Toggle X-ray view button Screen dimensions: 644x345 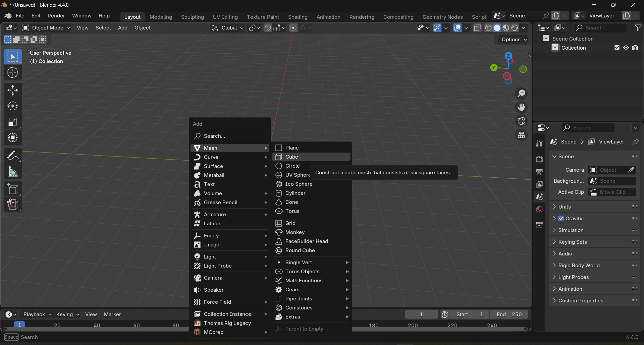pos(477,28)
